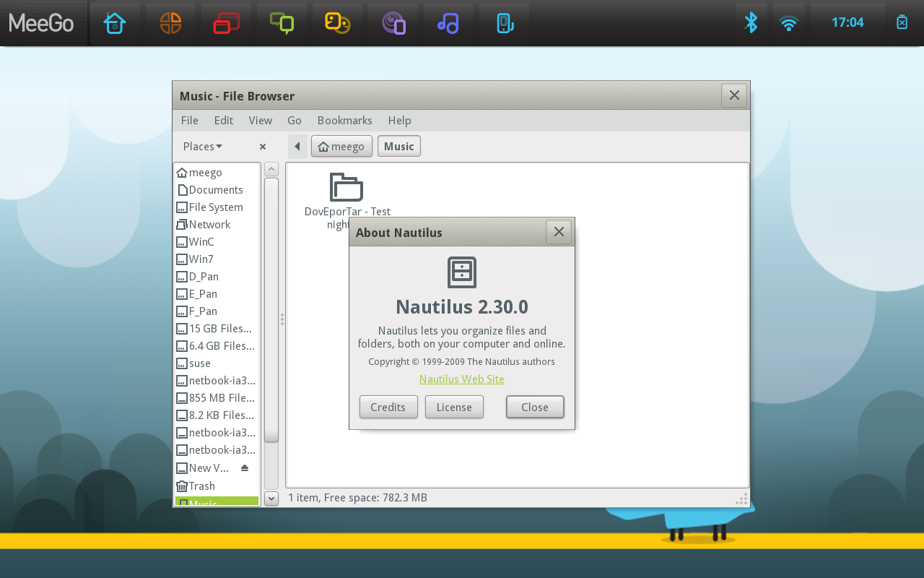This screenshot has width=924, height=578.
Task: Open the File menu
Action: tap(190, 121)
